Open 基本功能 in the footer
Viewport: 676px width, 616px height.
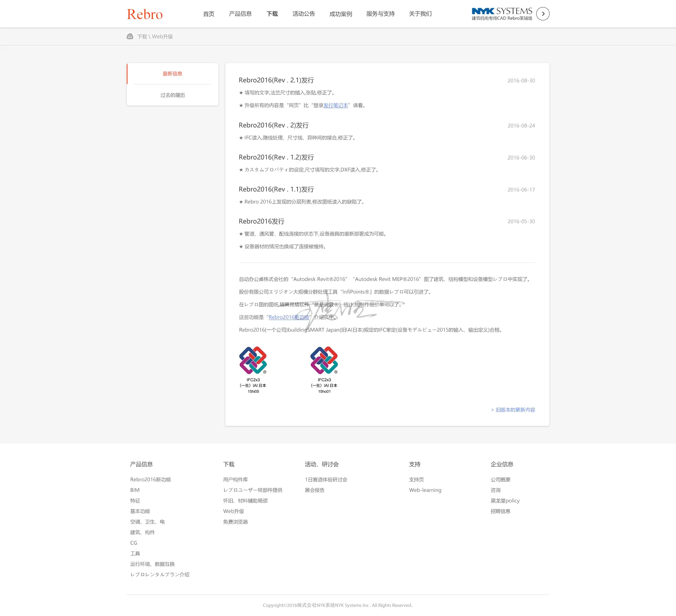tap(140, 511)
